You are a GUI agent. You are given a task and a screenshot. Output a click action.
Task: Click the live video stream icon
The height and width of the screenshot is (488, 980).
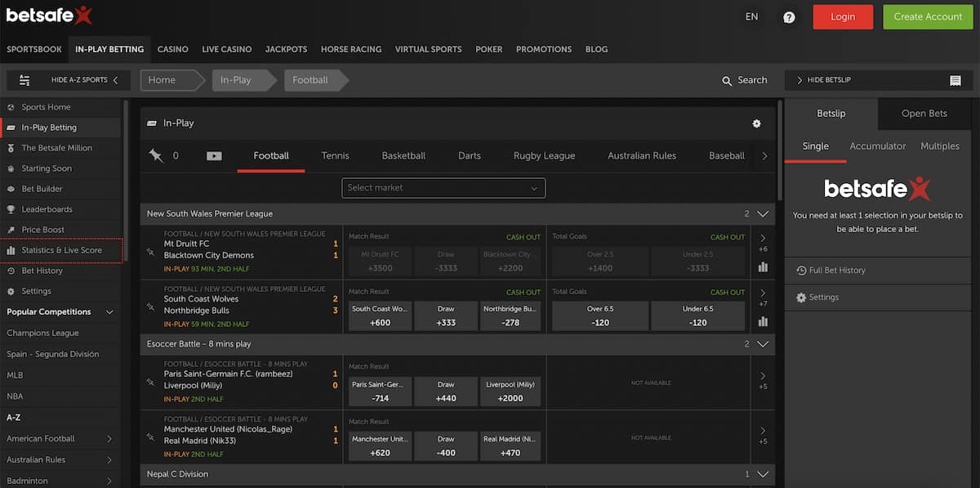(x=214, y=156)
